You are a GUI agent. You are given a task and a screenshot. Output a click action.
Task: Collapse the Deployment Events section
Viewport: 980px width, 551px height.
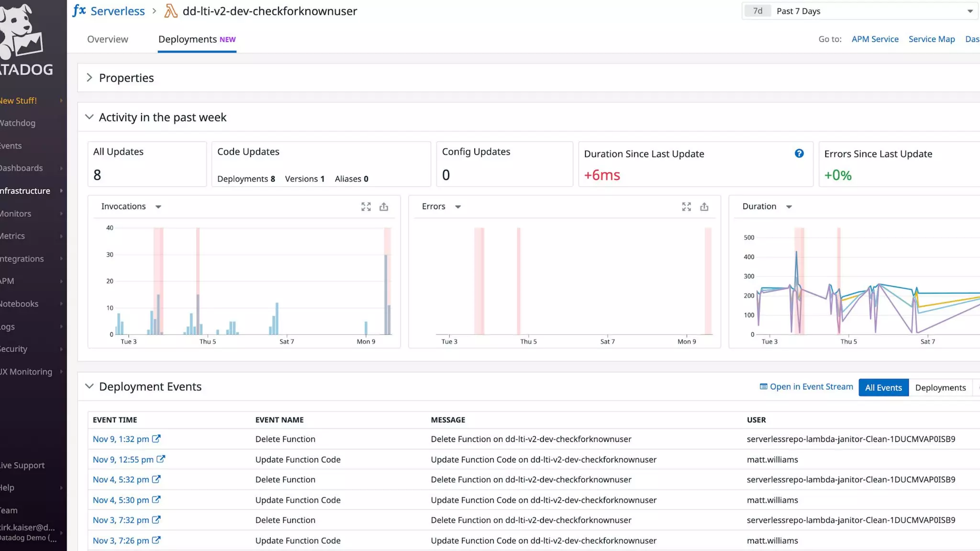pos(89,386)
